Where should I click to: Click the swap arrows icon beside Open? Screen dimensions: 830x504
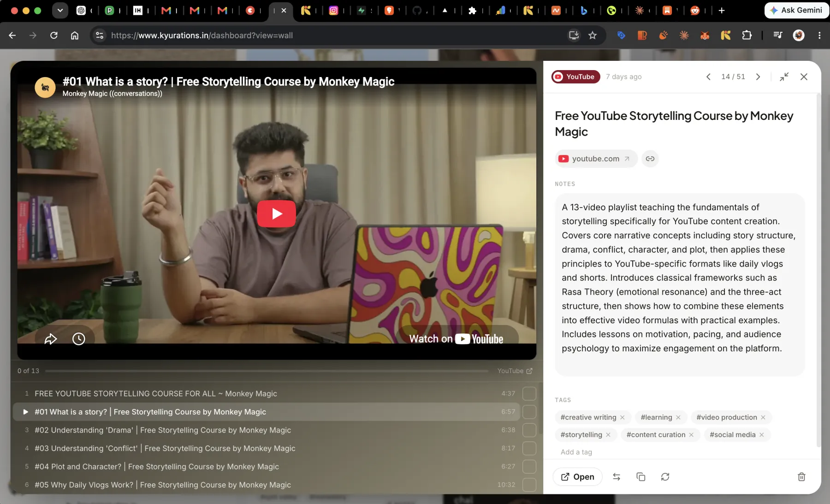(x=617, y=477)
